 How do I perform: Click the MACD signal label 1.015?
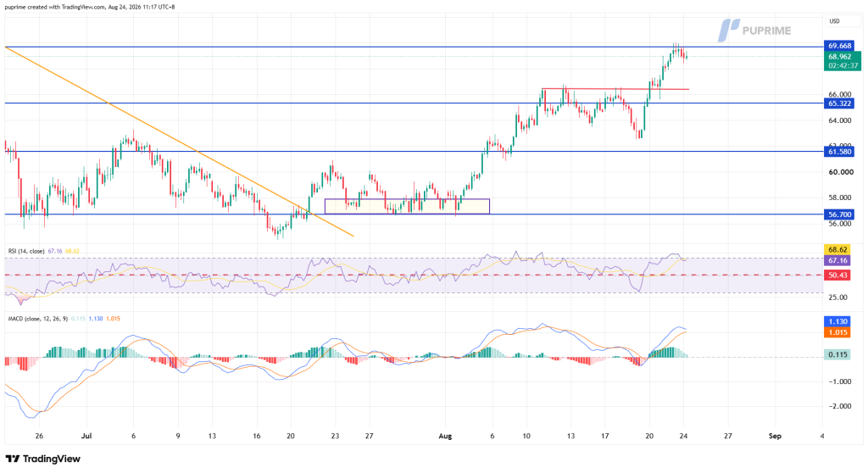[837, 332]
